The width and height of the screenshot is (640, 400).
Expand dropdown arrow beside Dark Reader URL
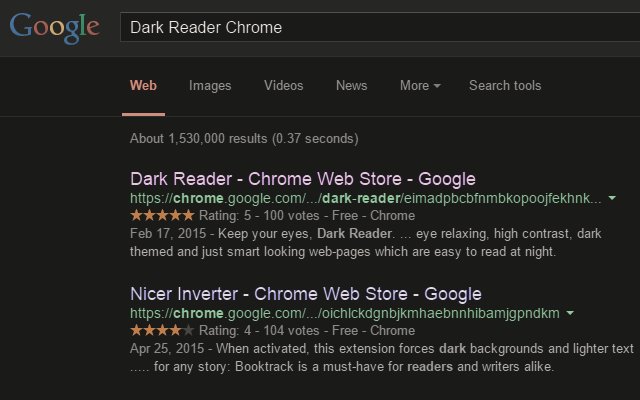click(612, 198)
